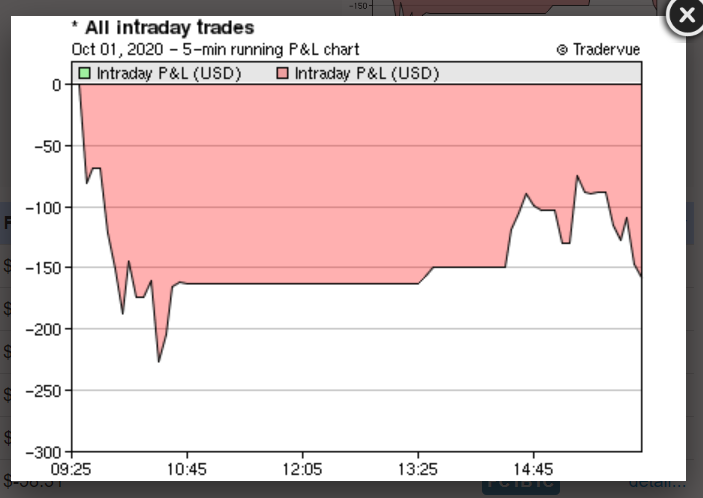
Task: Click the 10:45 time axis label
Action: (186, 468)
